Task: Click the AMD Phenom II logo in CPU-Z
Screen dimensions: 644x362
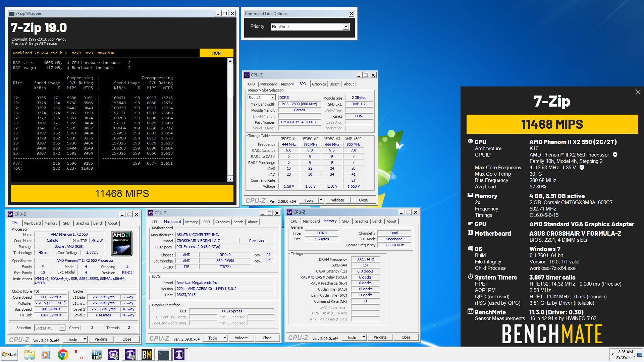Action: pos(122,243)
